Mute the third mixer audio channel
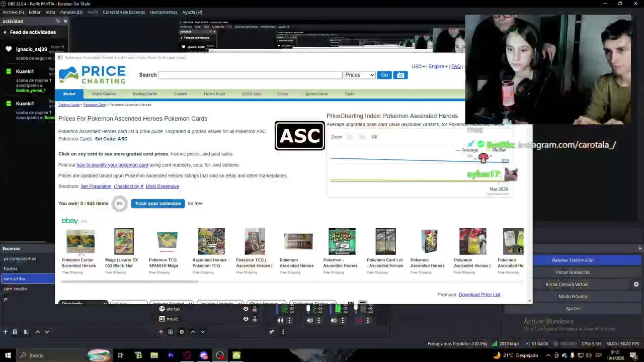644x362 pixels. 334,320
